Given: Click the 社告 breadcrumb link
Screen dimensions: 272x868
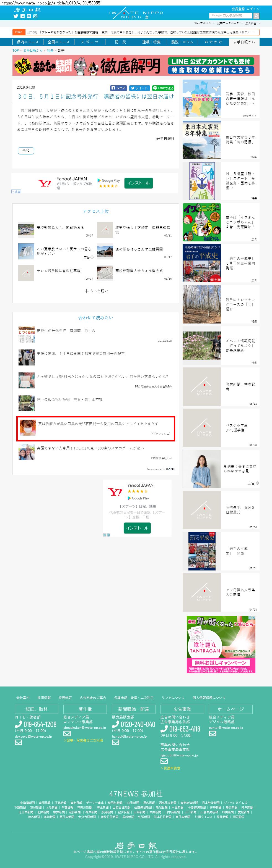Looking at the screenshot, I should (50, 51).
